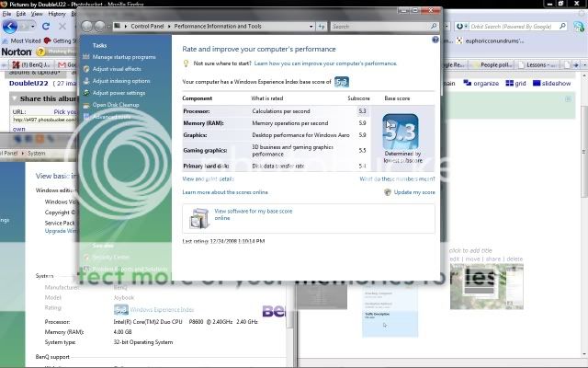Click Update my score
Image resolution: width=588 pixels, height=368 pixels.
click(x=413, y=192)
